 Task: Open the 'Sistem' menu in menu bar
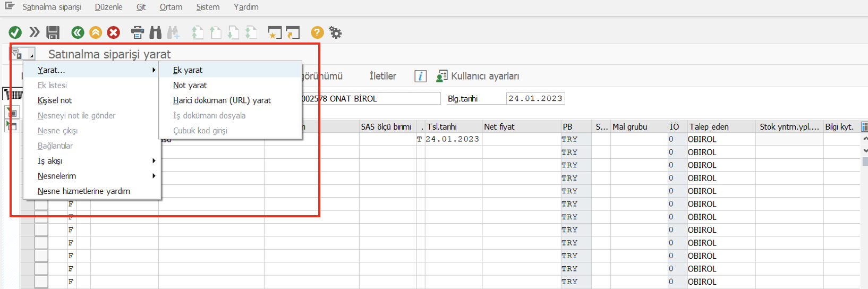click(207, 7)
